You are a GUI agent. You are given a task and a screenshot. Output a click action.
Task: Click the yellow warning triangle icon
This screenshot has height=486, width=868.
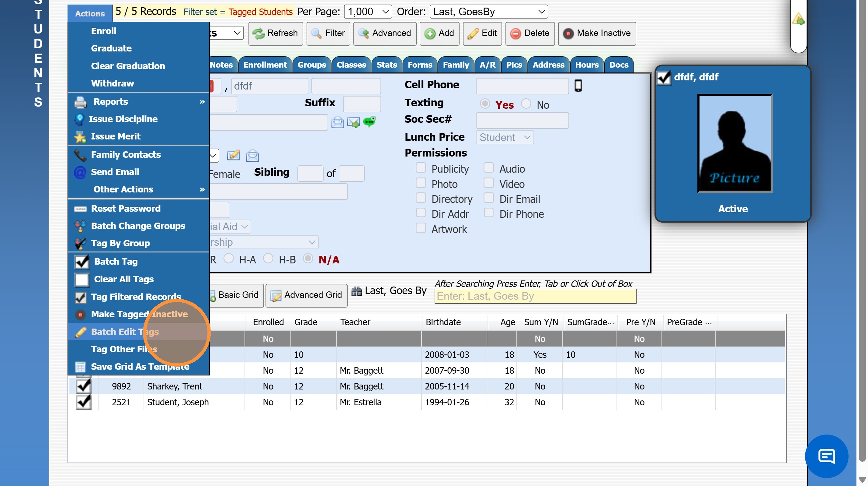click(798, 19)
